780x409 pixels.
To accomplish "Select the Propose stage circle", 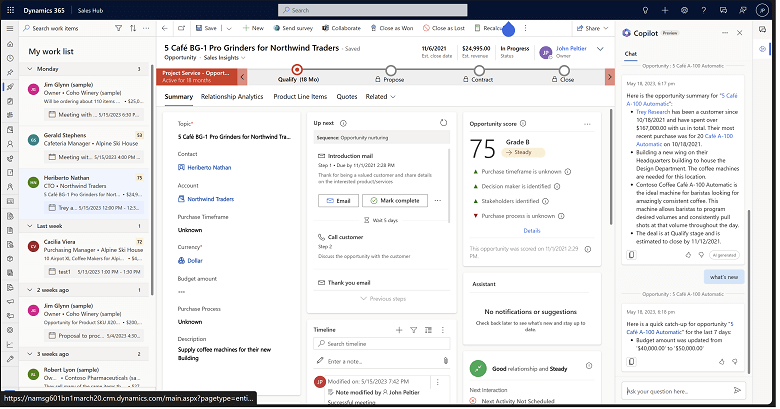I will [x=390, y=70].
